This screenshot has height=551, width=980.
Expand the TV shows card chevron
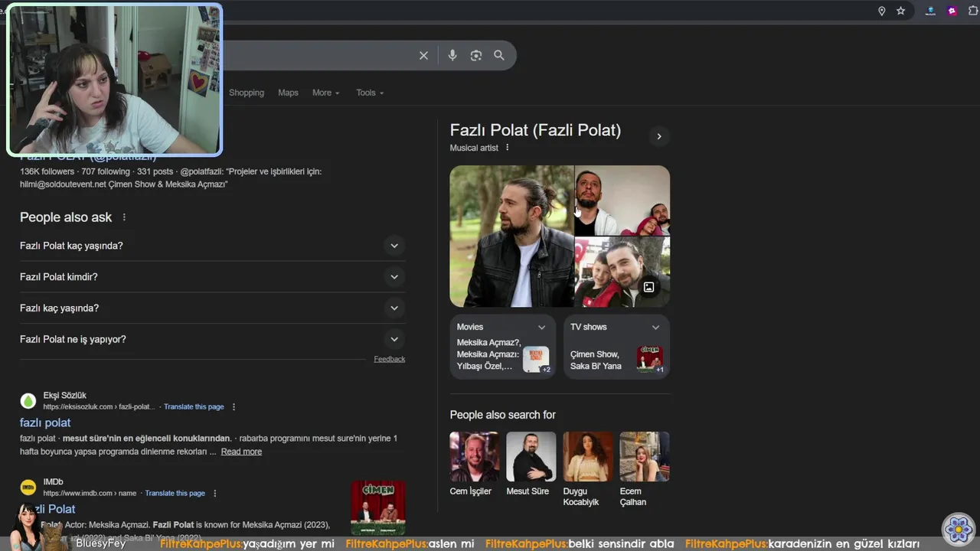[x=655, y=327]
